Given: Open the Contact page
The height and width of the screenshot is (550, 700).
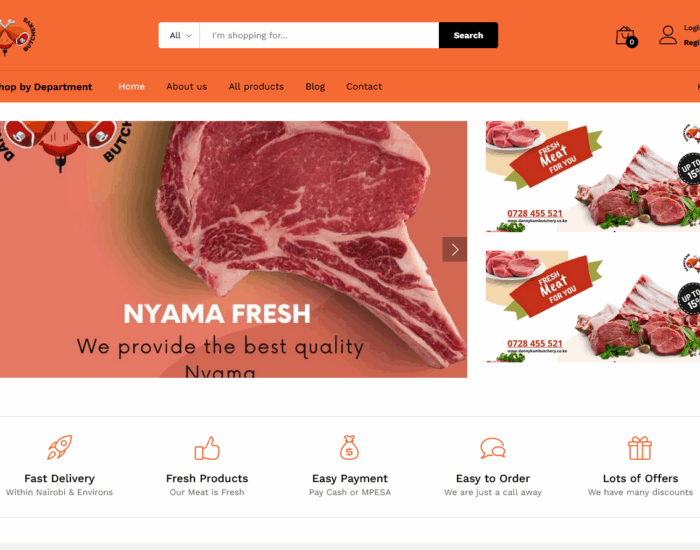Looking at the screenshot, I should coord(364,87).
